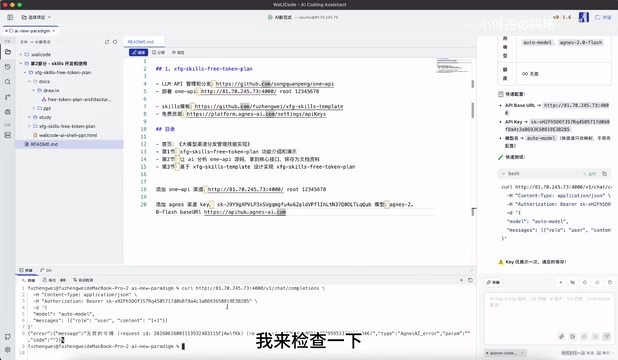Click the run button in the bash block
The height and width of the screenshot is (360, 618).
point(590,173)
